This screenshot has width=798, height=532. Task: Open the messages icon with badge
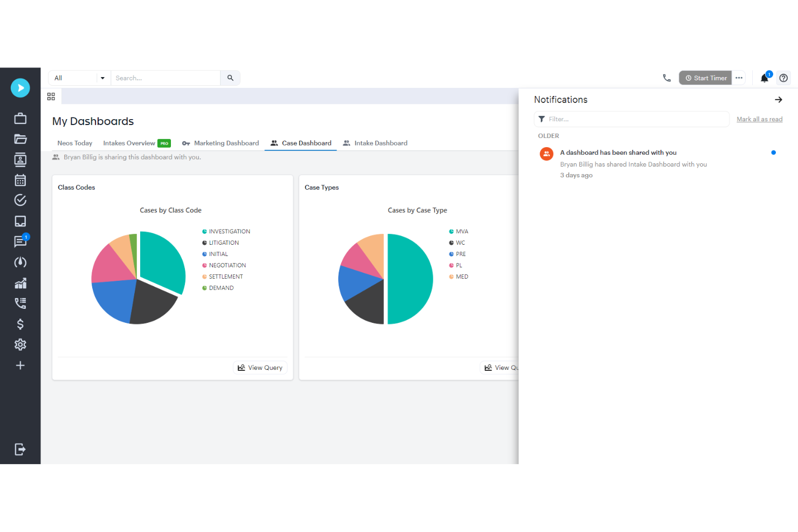[20, 241]
